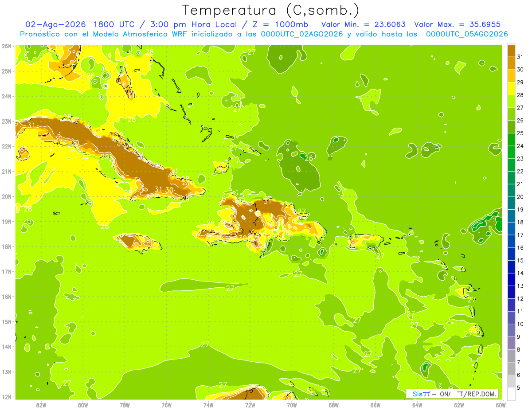Click the '82W' longitude label
The image size is (532, 411).
point(41,404)
